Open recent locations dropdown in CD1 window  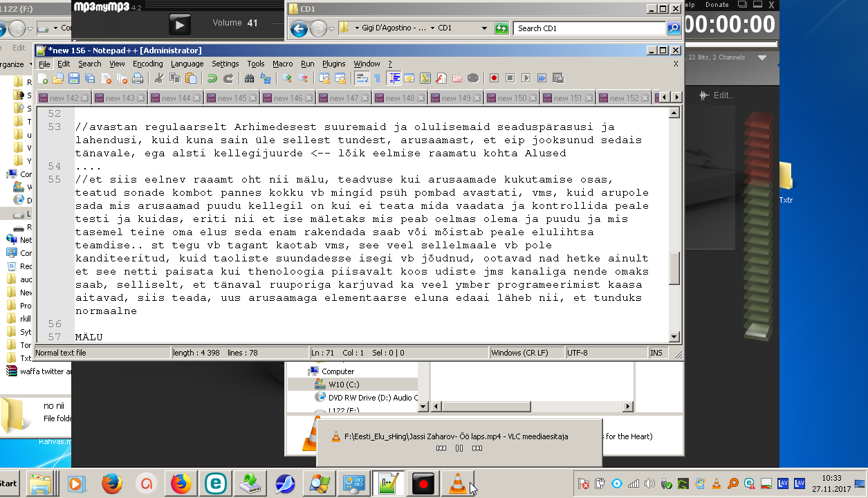(331, 28)
